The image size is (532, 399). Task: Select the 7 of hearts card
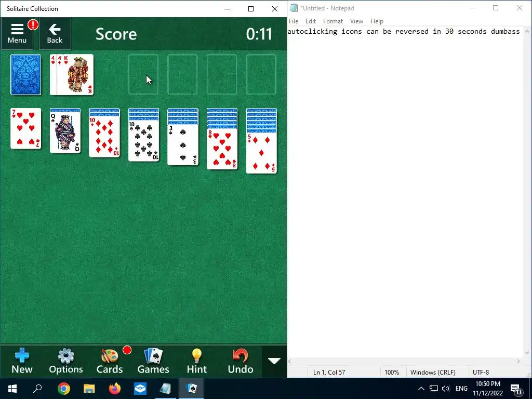(x=26, y=129)
